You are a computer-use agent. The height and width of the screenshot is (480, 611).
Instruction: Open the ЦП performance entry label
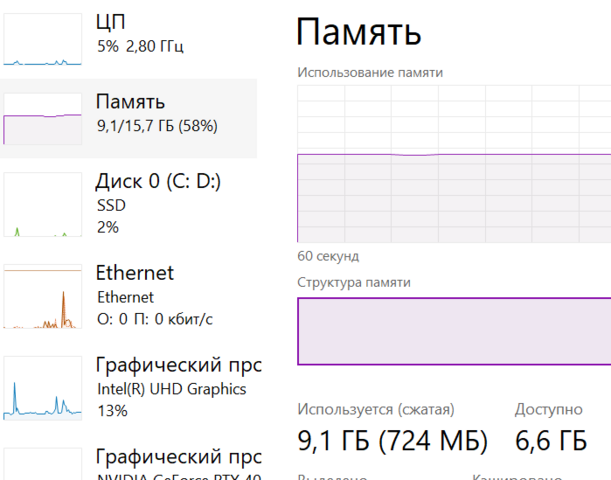tap(111, 21)
